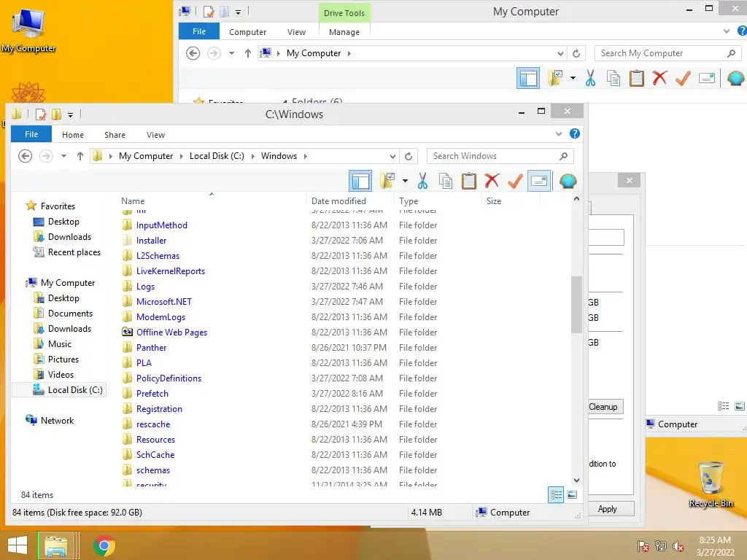Click folder options icon in C:\Windows toolbar
This screenshot has width=747, height=560.
(x=387, y=181)
